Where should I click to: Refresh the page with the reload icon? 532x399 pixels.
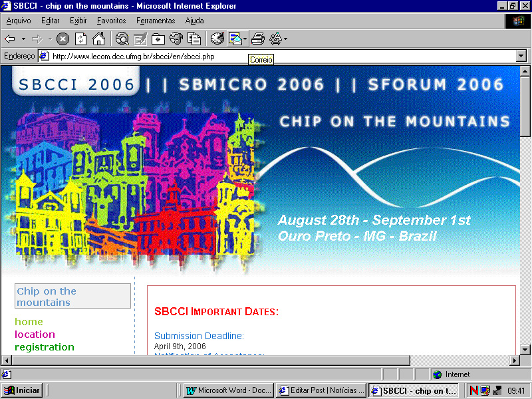point(80,39)
